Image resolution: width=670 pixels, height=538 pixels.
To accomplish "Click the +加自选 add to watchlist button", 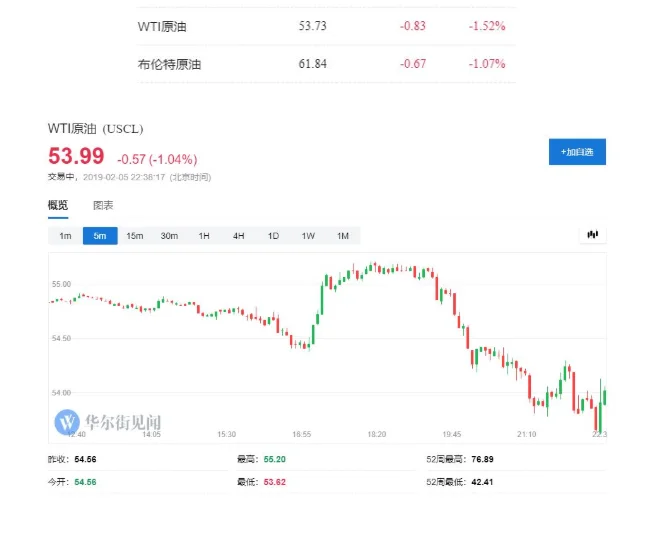I will coord(577,152).
